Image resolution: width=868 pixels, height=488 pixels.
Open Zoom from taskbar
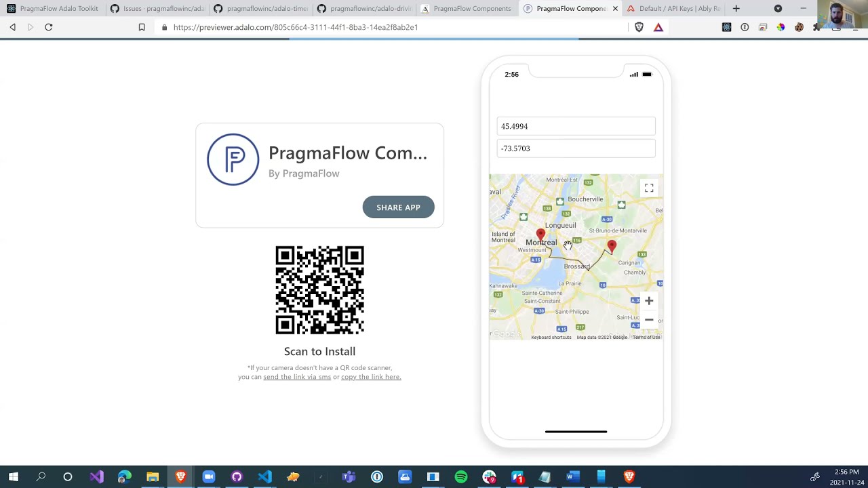(208, 476)
